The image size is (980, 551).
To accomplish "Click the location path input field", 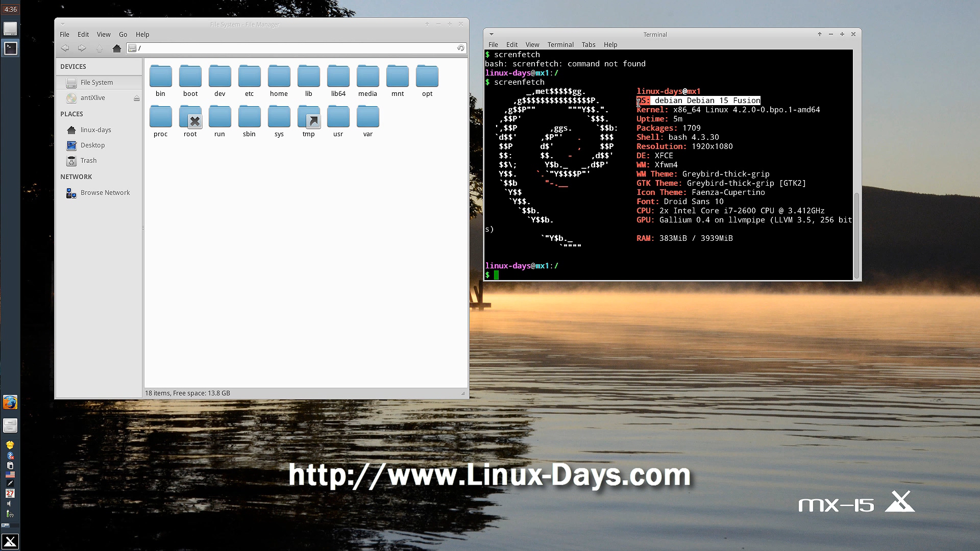I will point(296,48).
